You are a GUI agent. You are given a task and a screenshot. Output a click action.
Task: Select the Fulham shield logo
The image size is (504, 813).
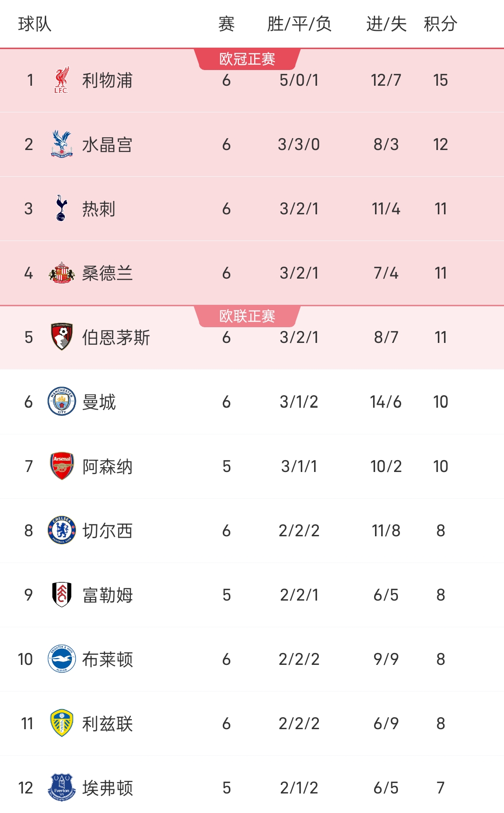point(61,594)
